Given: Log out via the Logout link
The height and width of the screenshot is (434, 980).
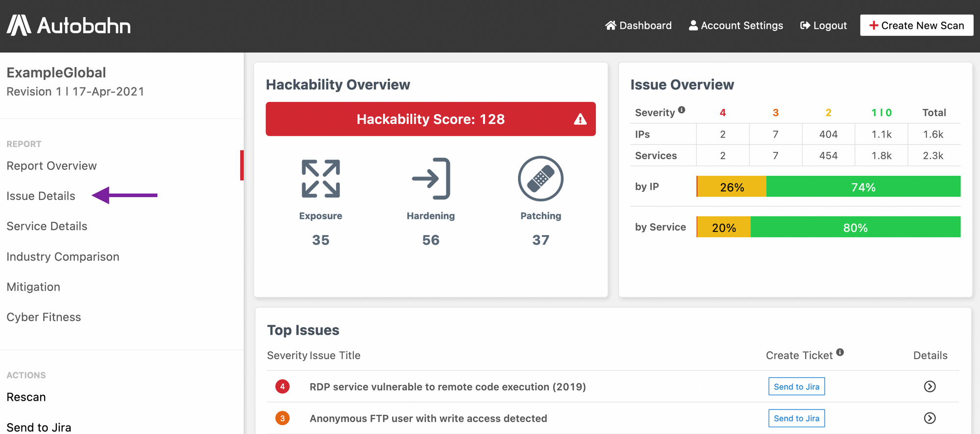Looking at the screenshot, I should pos(823,25).
